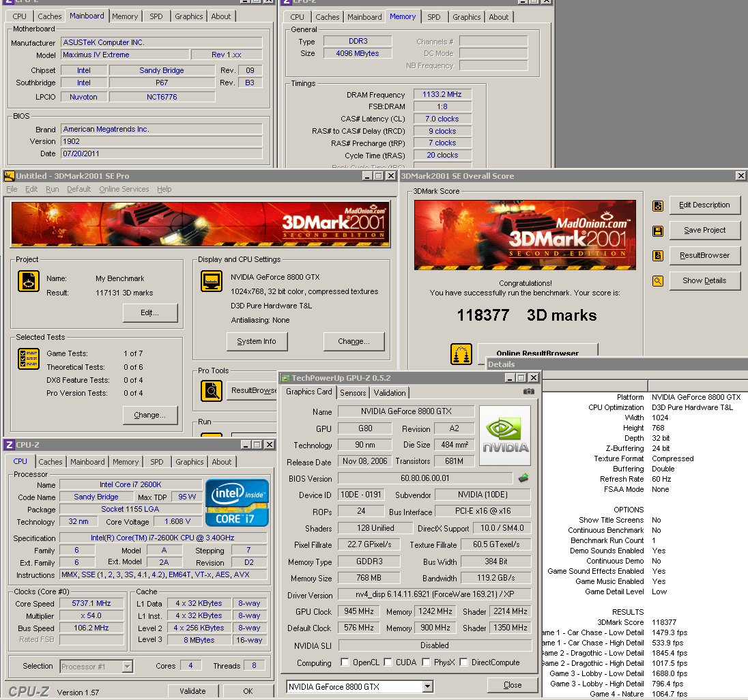Image resolution: width=748 pixels, height=700 pixels.
Task: Toggle the DirectCompute checkbox in GPU-Z
Action: point(463,662)
